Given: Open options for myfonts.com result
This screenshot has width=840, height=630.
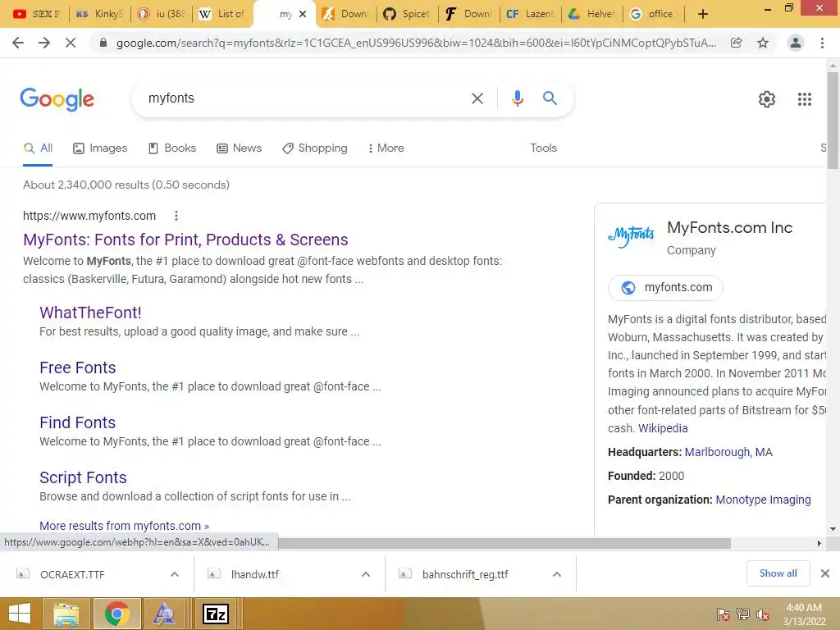Looking at the screenshot, I should point(176,216).
